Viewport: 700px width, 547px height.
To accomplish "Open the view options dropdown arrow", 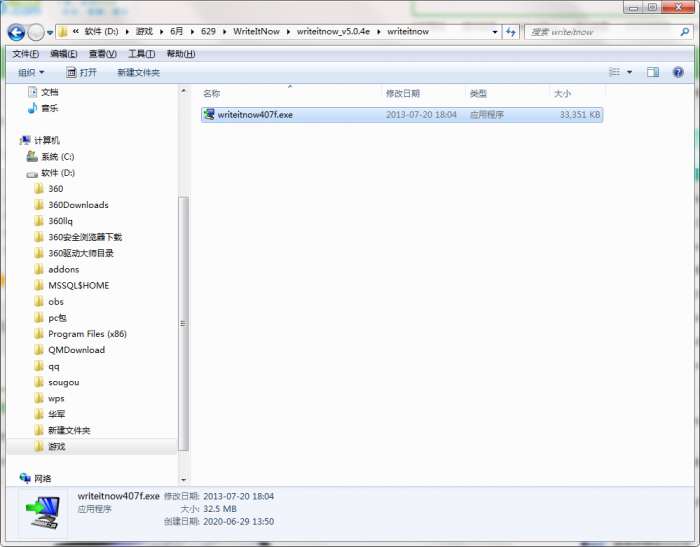I will tap(629, 72).
